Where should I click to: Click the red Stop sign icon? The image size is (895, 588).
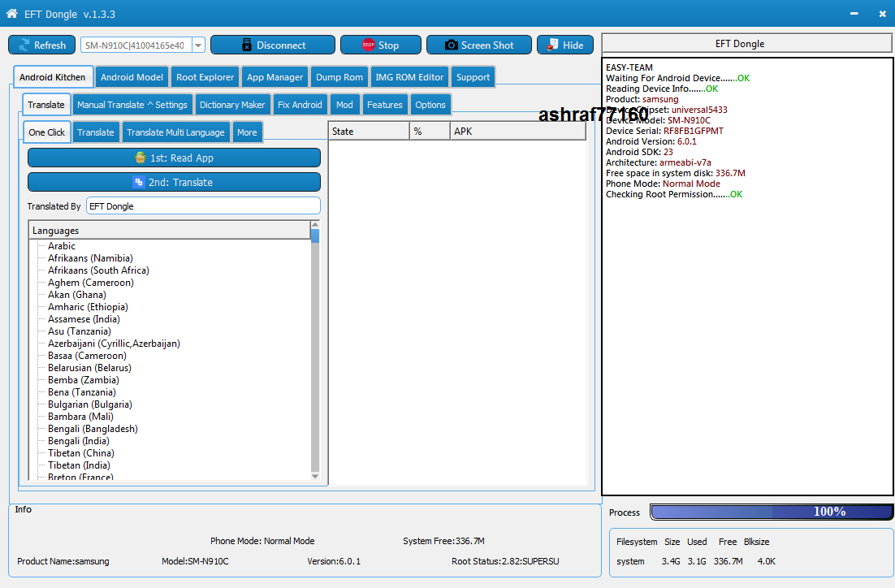pos(368,45)
